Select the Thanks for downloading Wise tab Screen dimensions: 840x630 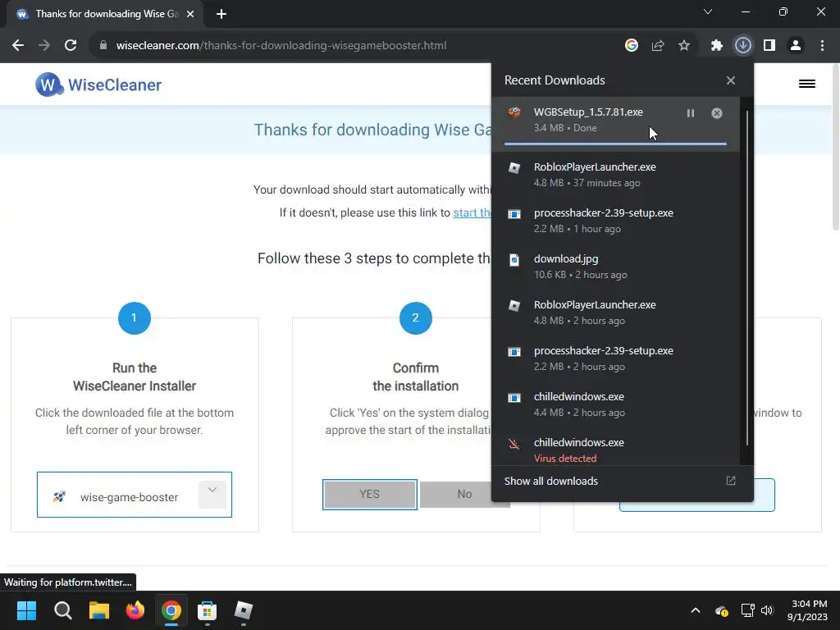pyautogui.click(x=106, y=14)
